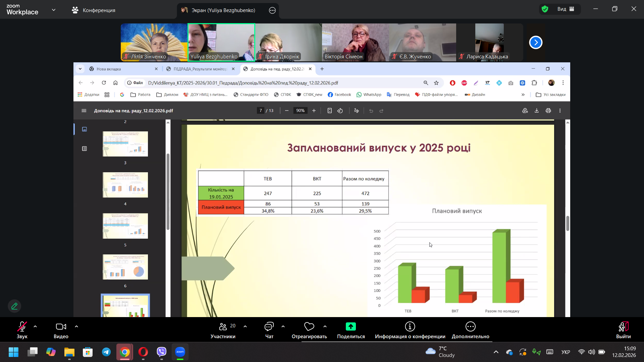Screen dimensions: 644x362
Task: Expand audio options arrow next to Звук
Action: 35,326
